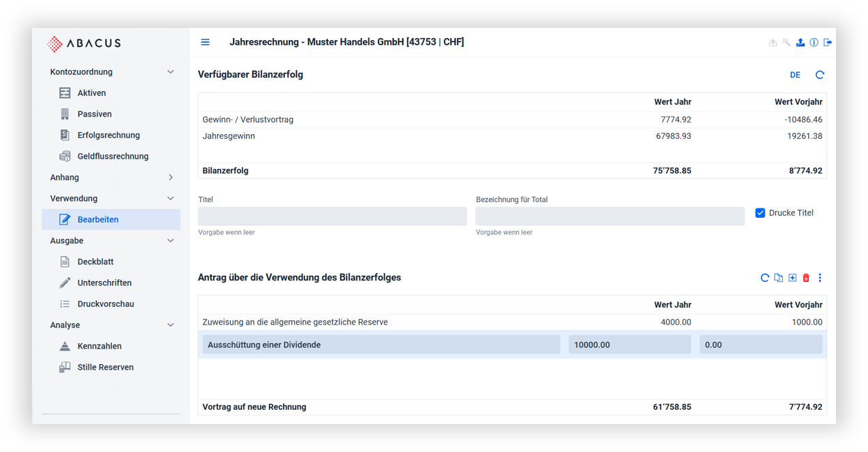This screenshot has height=452, width=868.
Task: Select Druckvorschau in the sidebar
Action: [x=106, y=304]
